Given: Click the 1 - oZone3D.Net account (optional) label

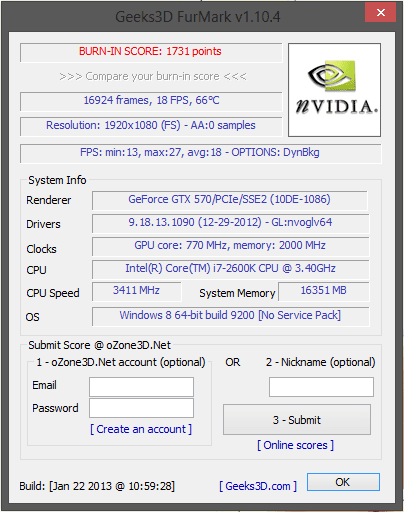Looking at the screenshot, I should (121, 362).
